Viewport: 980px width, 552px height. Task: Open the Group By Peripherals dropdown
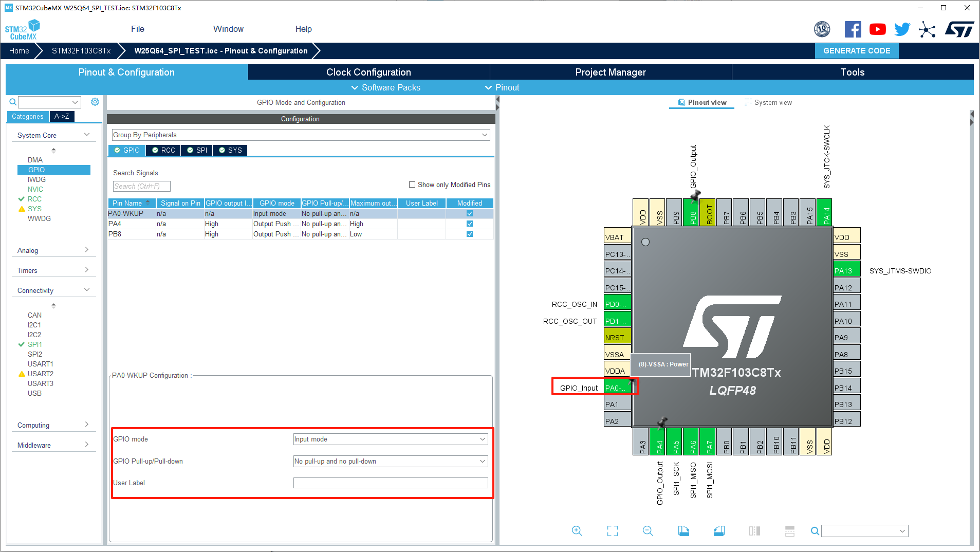coord(301,135)
